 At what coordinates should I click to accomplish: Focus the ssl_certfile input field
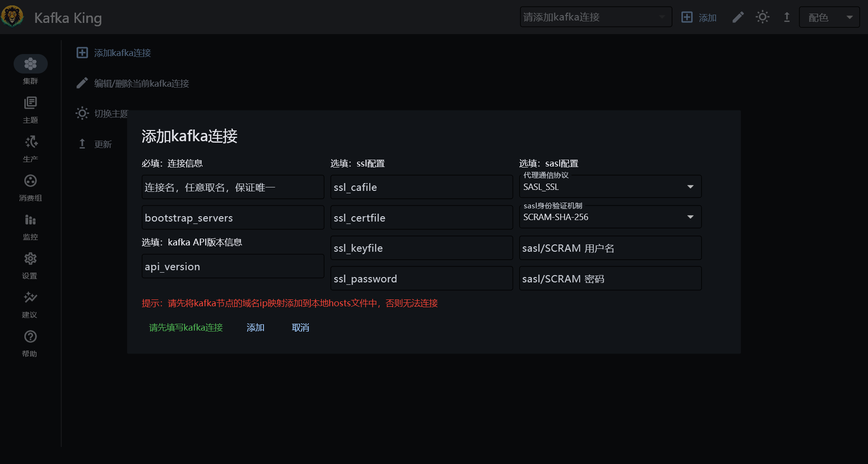421,217
